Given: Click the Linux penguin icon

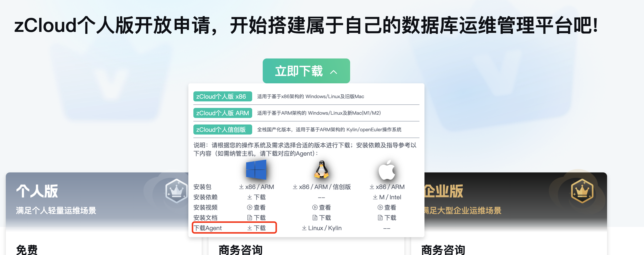Looking at the screenshot, I should tap(321, 169).
